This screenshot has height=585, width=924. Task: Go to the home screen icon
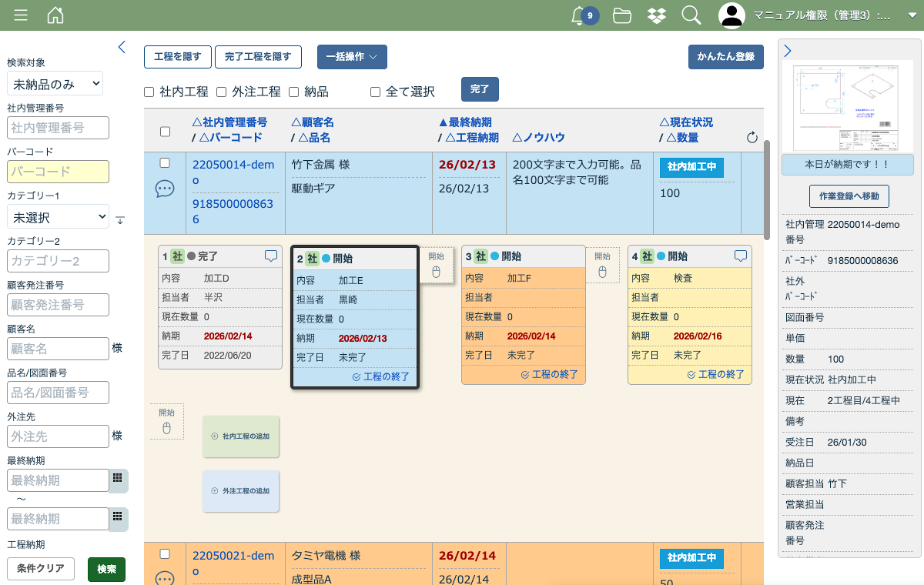[x=55, y=15]
